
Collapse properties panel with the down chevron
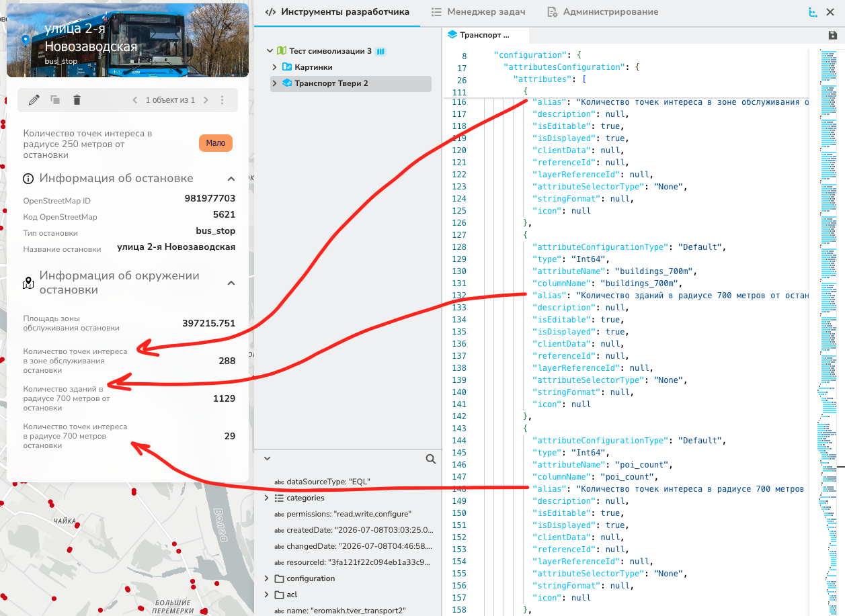[267, 458]
